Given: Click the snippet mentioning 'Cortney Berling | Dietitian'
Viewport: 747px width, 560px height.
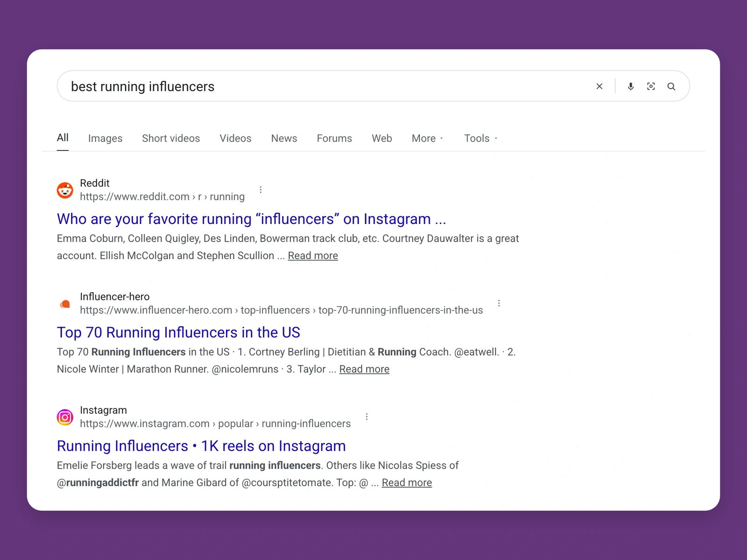Looking at the screenshot, I should point(286,360).
